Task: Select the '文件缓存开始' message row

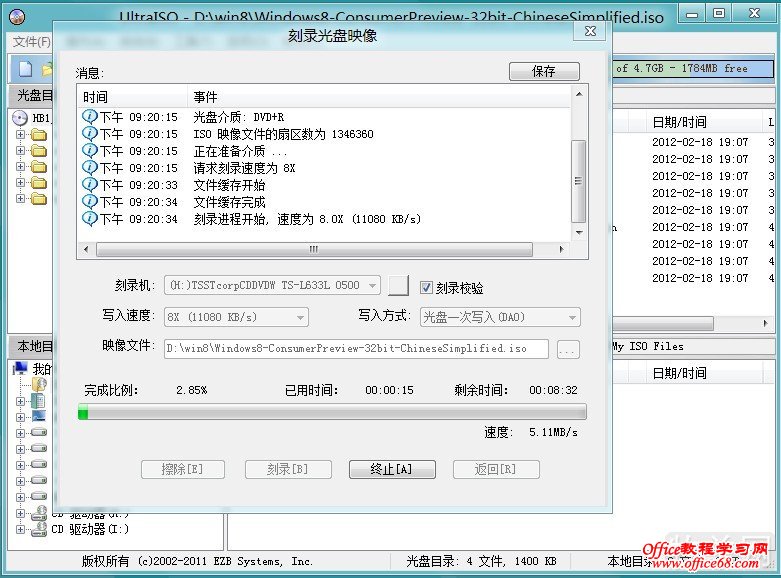Action: pos(324,185)
